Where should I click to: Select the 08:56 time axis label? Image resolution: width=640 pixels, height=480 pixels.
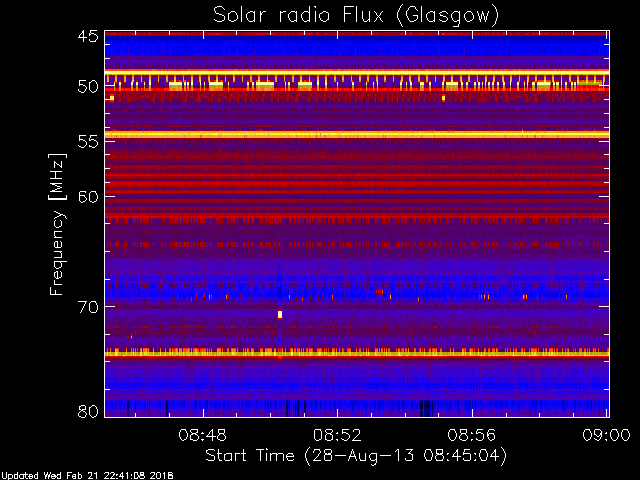pos(472,435)
